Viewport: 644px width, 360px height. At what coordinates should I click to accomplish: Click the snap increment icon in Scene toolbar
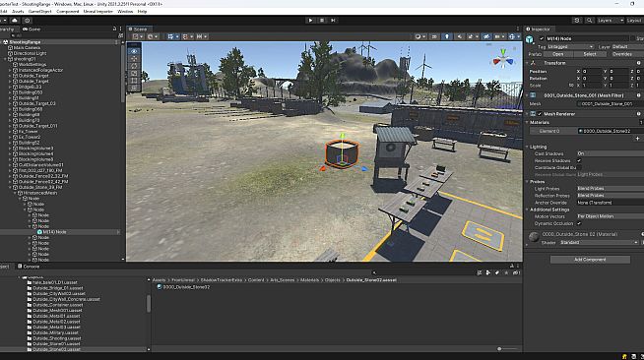(x=201, y=36)
